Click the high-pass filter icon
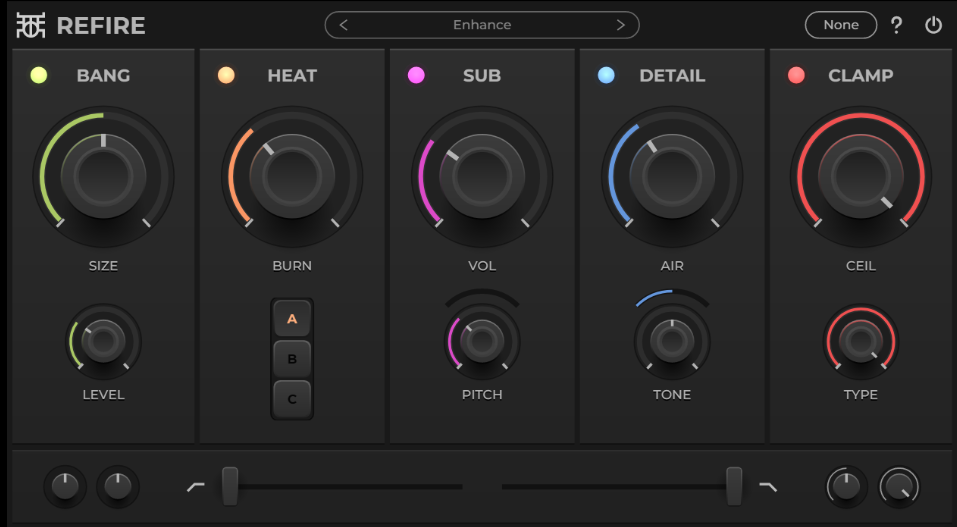 (x=196, y=487)
